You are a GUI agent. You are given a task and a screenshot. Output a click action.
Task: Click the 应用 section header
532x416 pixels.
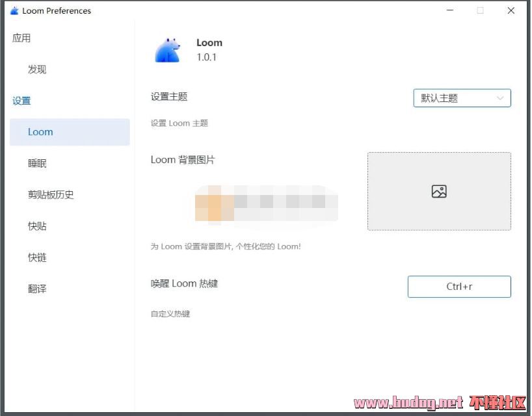[21, 38]
